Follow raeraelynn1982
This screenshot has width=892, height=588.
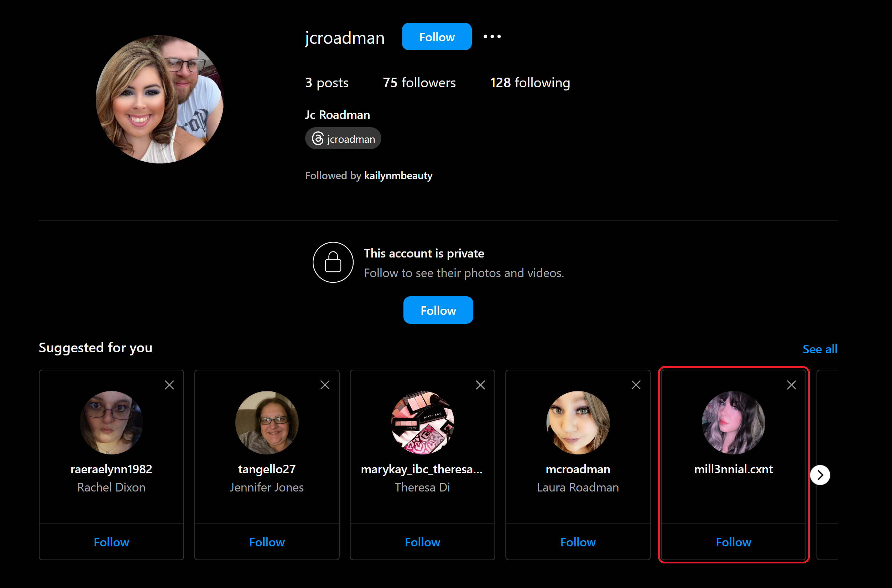coord(111,542)
